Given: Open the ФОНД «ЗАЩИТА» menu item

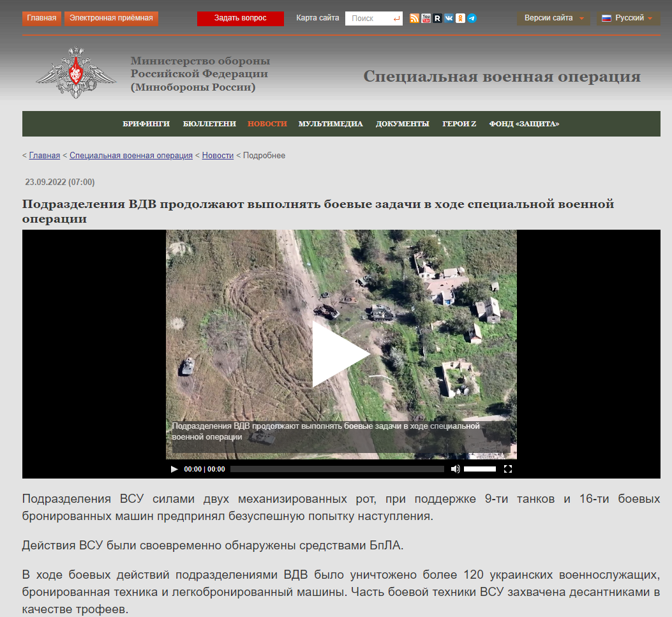Looking at the screenshot, I should 524,124.
